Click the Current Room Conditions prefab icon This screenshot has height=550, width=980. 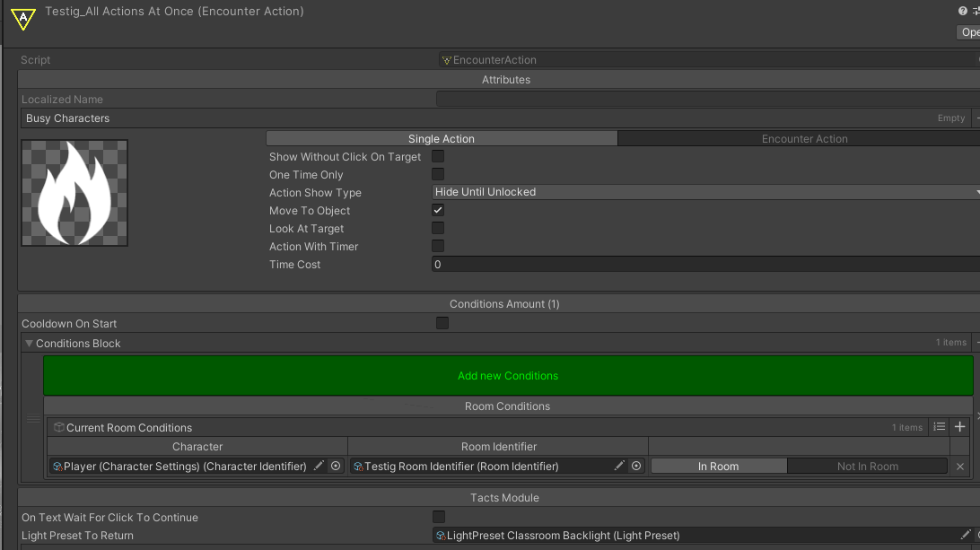pyautogui.click(x=58, y=427)
